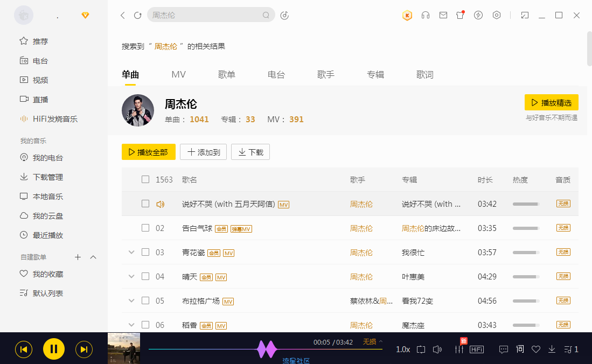Tick the select-all checkbox in header
Screen dimensions: 592x364
145,179
